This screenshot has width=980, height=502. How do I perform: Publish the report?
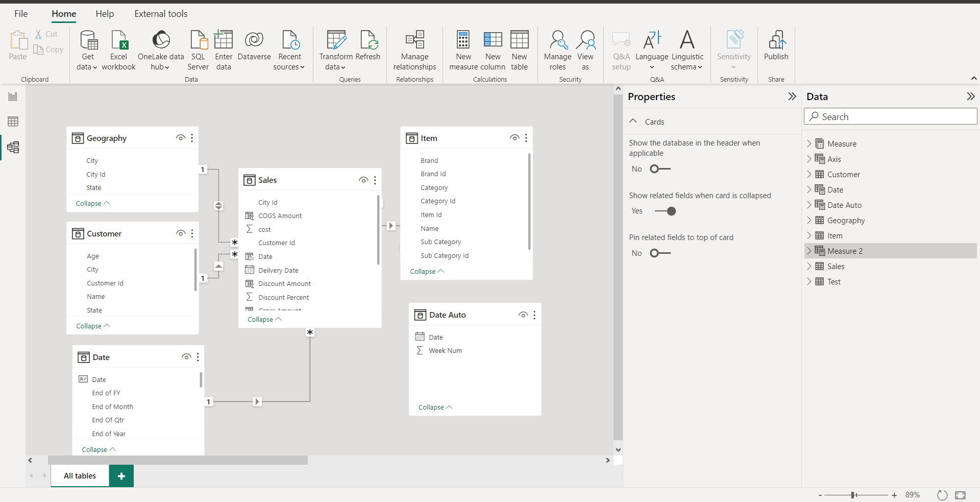tap(776, 45)
